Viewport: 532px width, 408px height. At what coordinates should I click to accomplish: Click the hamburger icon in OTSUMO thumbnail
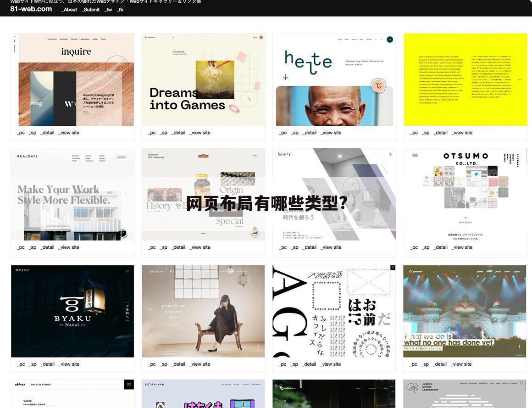click(x=415, y=155)
